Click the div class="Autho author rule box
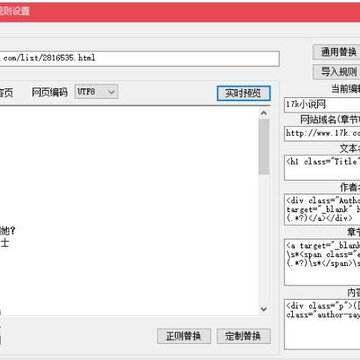 (x=322, y=210)
